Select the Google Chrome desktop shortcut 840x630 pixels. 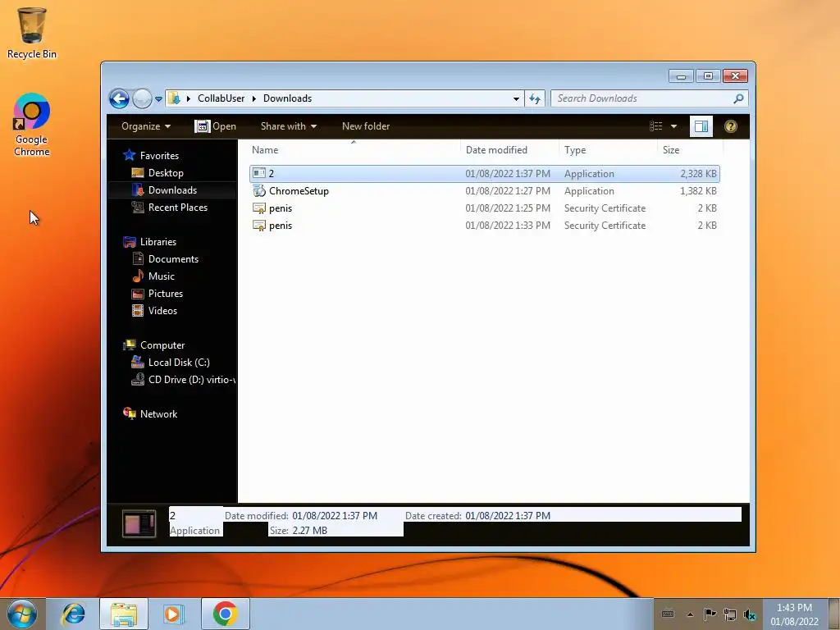tap(32, 125)
